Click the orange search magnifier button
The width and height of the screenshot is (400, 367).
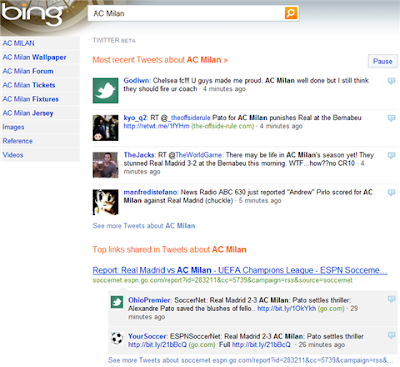291,13
